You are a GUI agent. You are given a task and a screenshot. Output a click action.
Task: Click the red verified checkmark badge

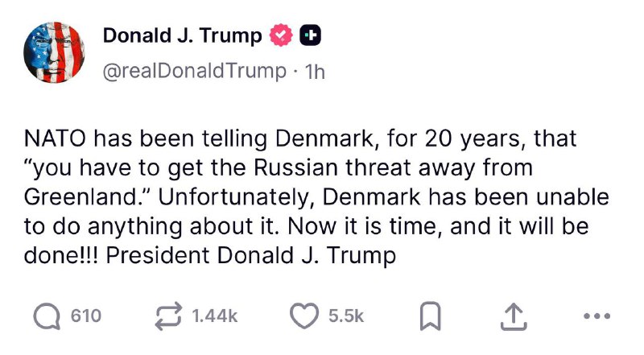point(280,36)
